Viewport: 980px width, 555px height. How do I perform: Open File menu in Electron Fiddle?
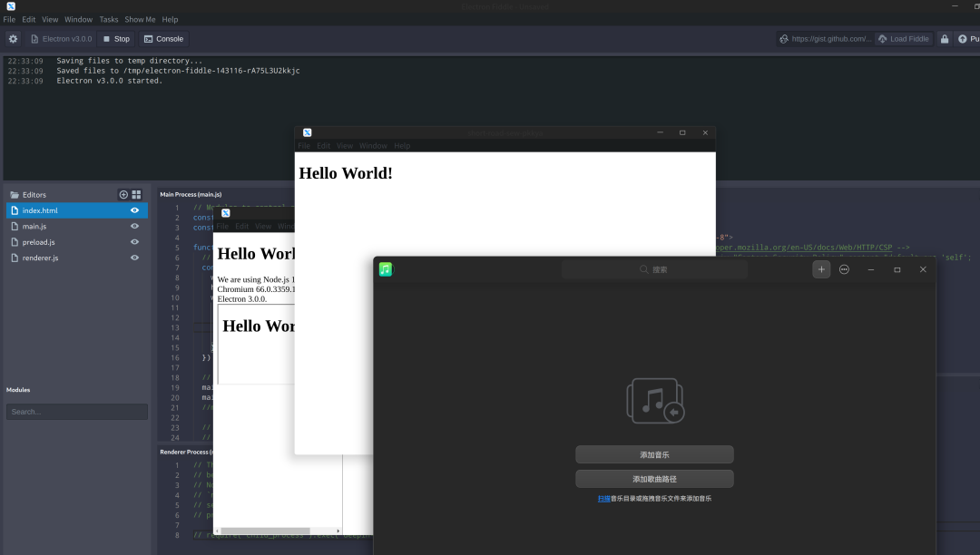click(9, 19)
